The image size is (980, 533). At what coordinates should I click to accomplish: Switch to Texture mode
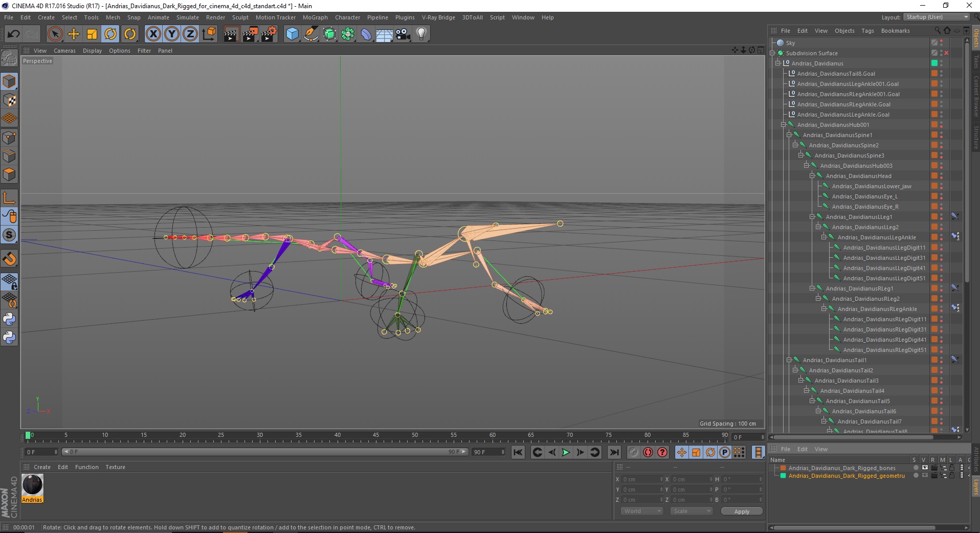click(9, 100)
